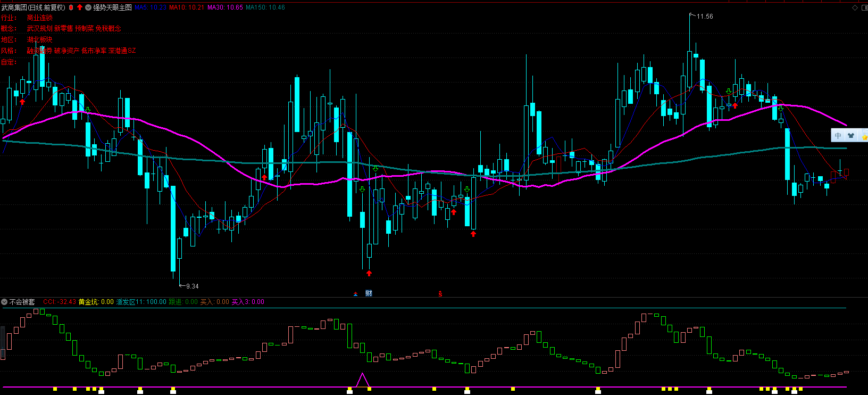Click the 9.34 low price label
This screenshot has height=395, width=868.
tap(193, 286)
